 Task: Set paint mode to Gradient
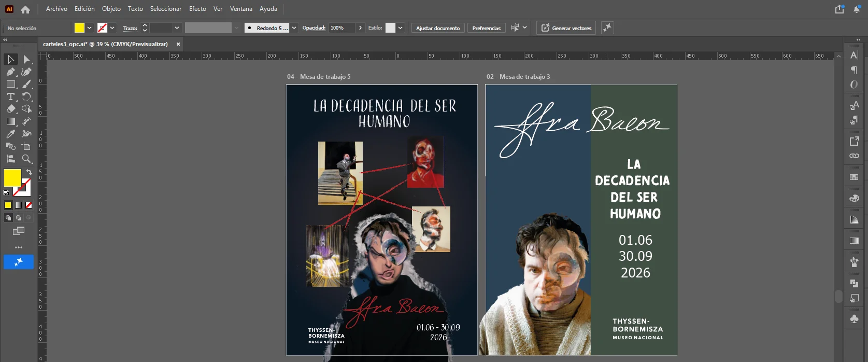[19, 205]
